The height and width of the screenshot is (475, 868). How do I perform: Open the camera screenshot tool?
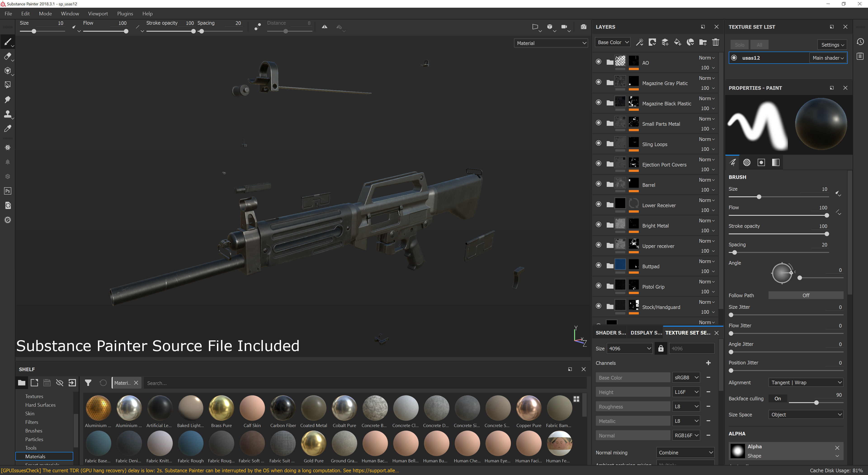(583, 27)
